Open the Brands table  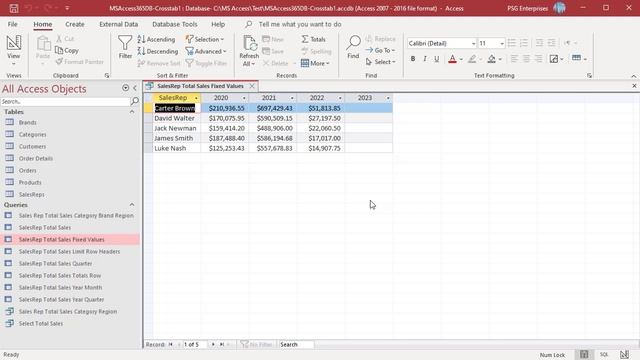point(27,122)
